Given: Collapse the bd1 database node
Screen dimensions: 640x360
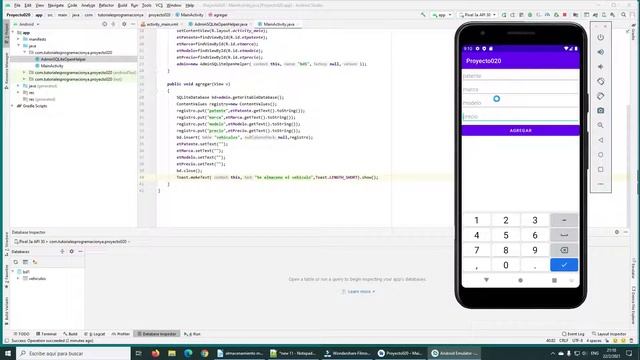Looking at the screenshot, I should [x=13, y=271].
